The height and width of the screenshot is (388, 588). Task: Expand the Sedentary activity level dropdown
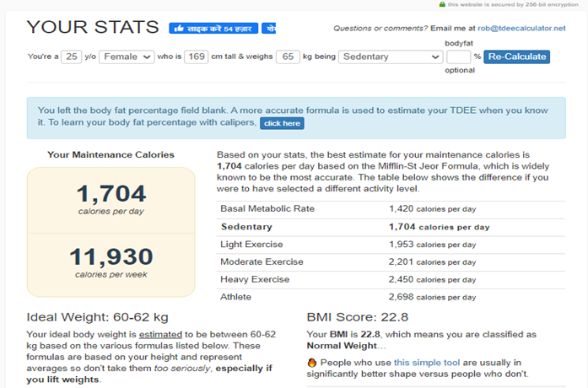(391, 57)
